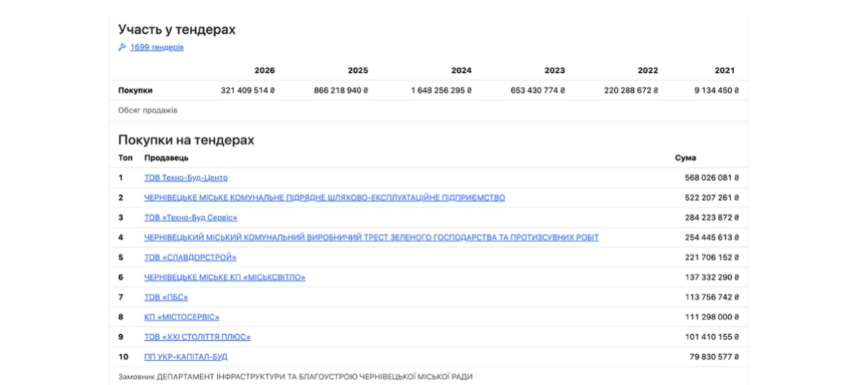Click the sum 101 410 155 ₴
Viewport: 868px width, 385px height.
click(x=712, y=337)
